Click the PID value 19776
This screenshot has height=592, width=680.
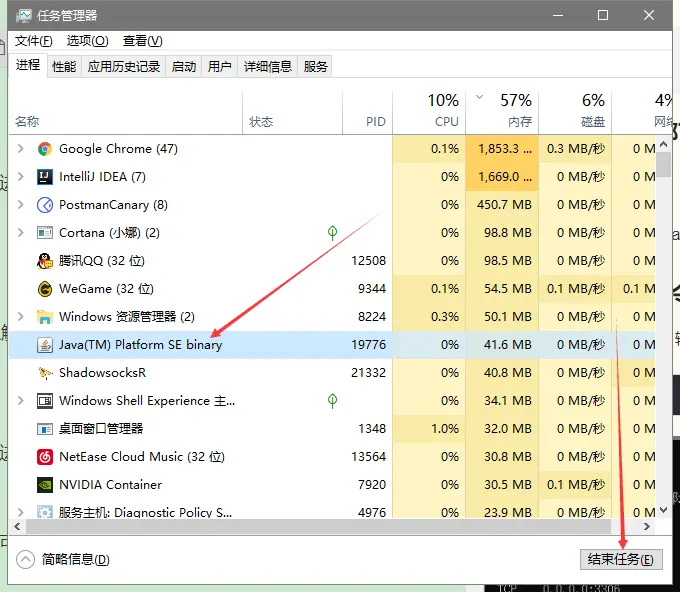click(x=369, y=345)
